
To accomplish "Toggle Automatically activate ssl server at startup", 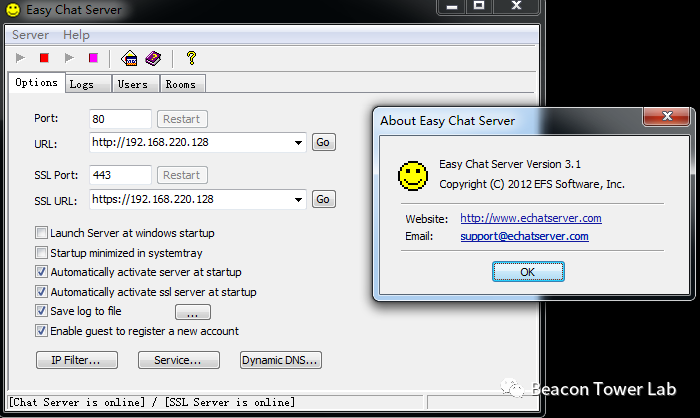I will [x=41, y=292].
